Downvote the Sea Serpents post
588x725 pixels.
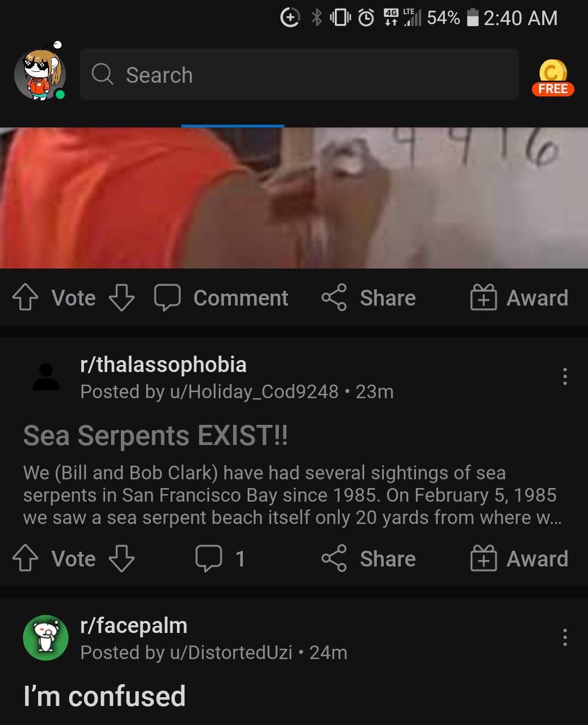[x=121, y=558]
